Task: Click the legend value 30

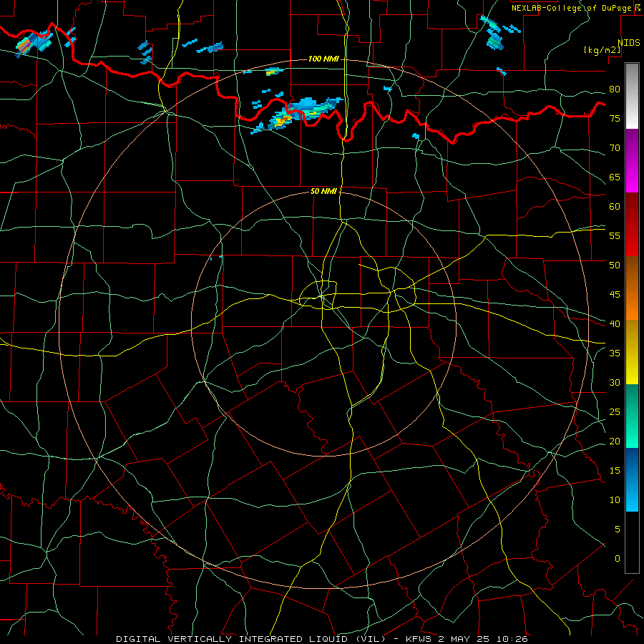Action: [x=615, y=382]
